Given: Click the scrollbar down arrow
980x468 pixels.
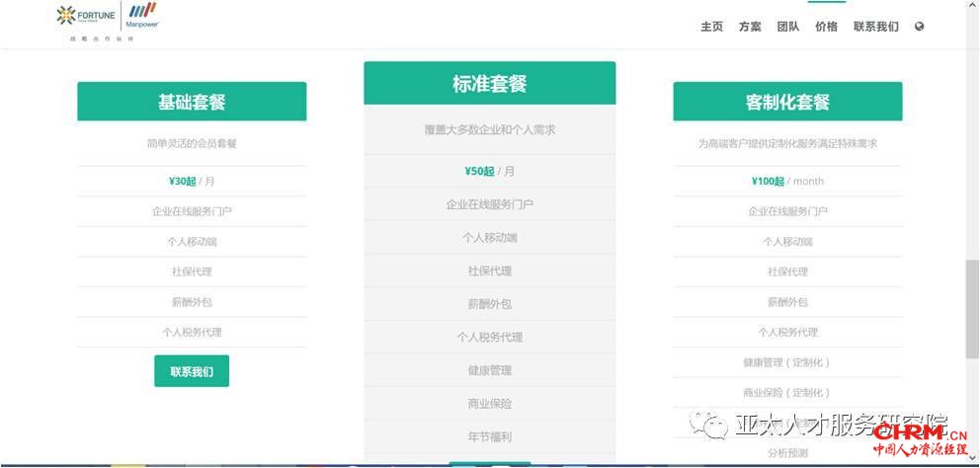Looking at the screenshot, I should point(972,460).
